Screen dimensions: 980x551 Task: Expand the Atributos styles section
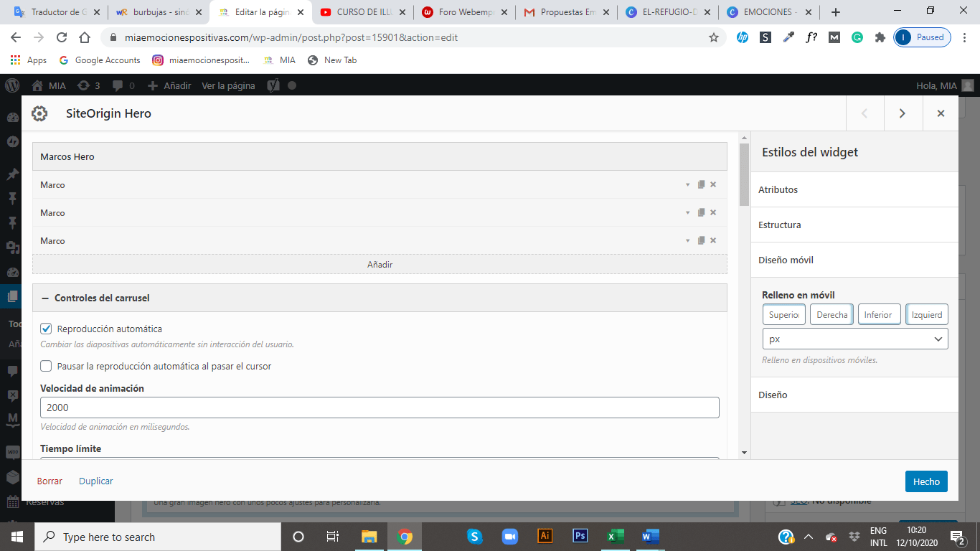(x=854, y=189)
